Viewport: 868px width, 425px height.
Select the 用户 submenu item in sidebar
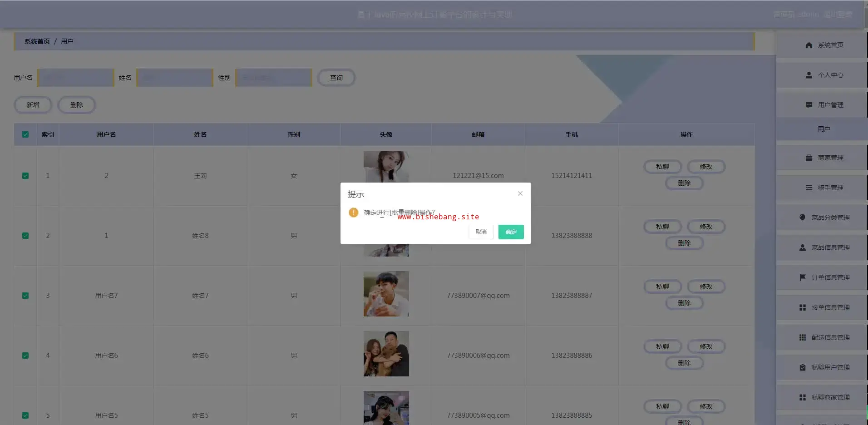[824, 129]
